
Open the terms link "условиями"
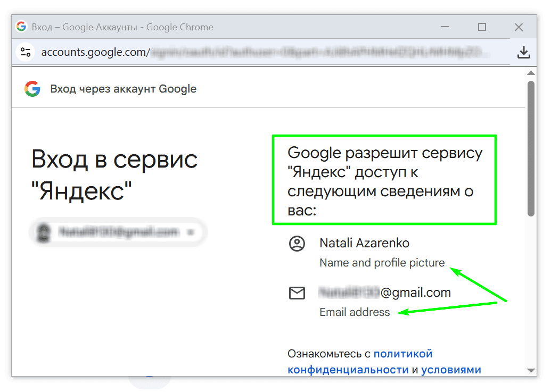tap(451, 370)
